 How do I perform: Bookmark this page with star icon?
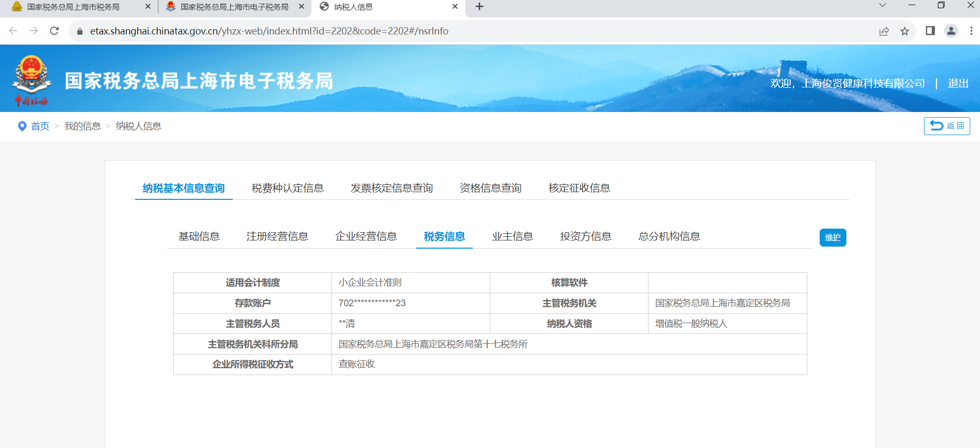904,31
